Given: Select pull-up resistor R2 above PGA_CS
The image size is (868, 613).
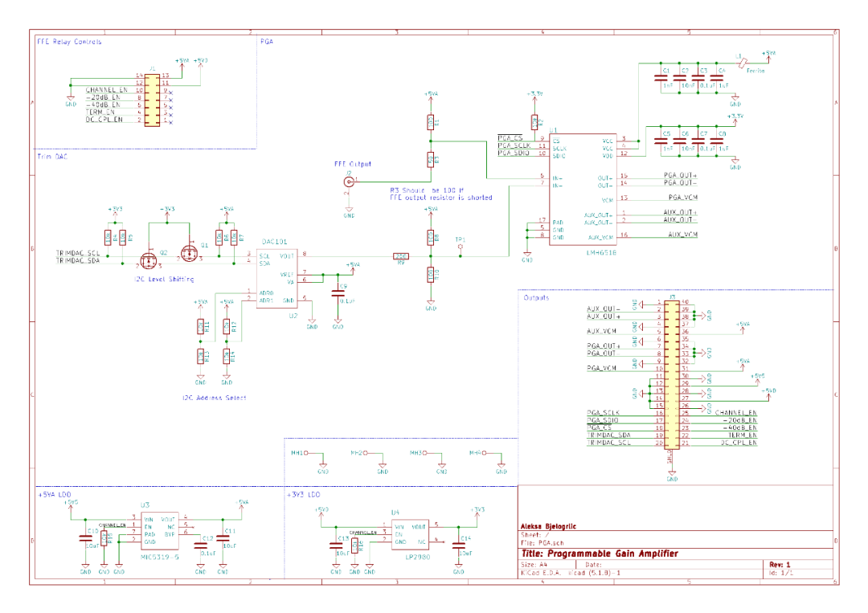Looking at the screenshot, I should pyautogui.click(x=534, y=122).
